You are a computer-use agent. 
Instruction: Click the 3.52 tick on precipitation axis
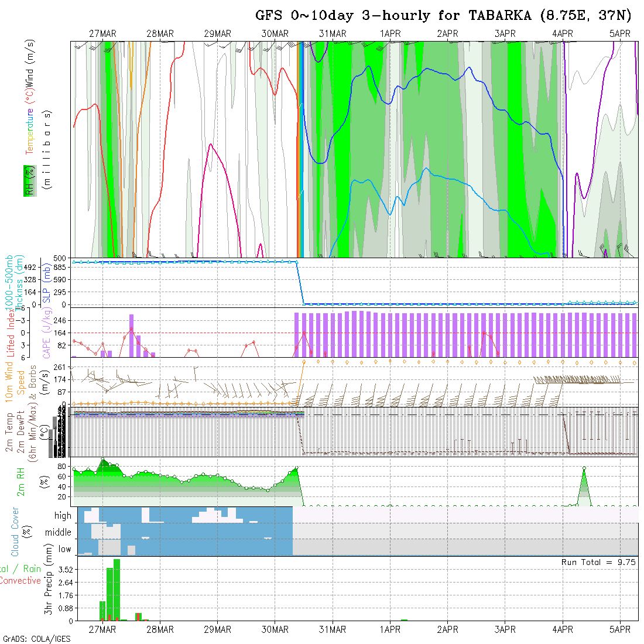(x=65, y=569)
